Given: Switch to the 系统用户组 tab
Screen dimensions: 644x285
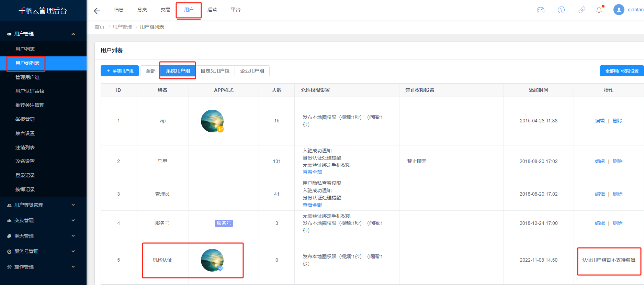Looking at the screenshot, I should (x=178, y=71).
